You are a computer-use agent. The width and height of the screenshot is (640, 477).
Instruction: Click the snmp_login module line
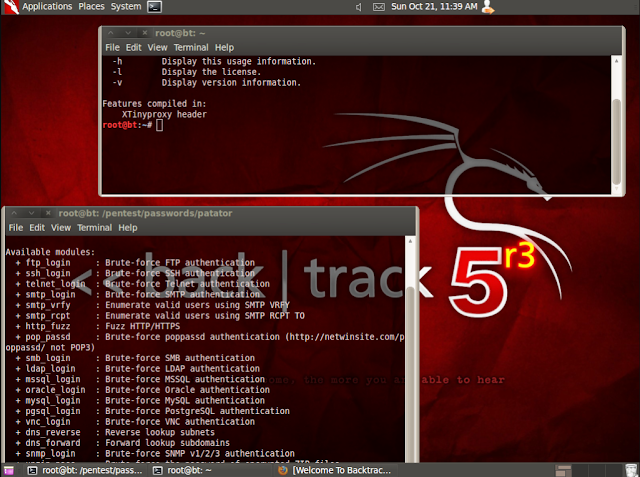coord(155,454)
